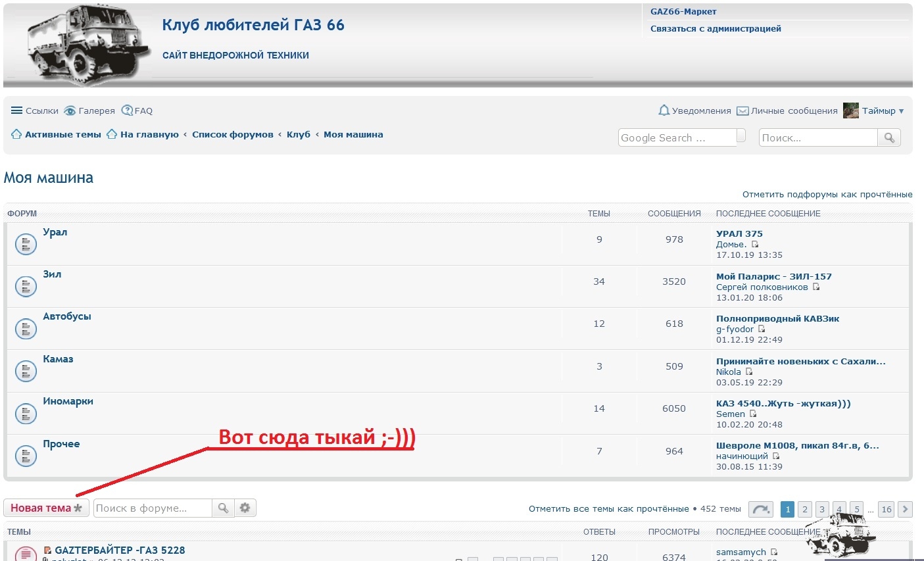Open the Ссылки quick links menu
The image size is (924, 561).
point(35,110)
